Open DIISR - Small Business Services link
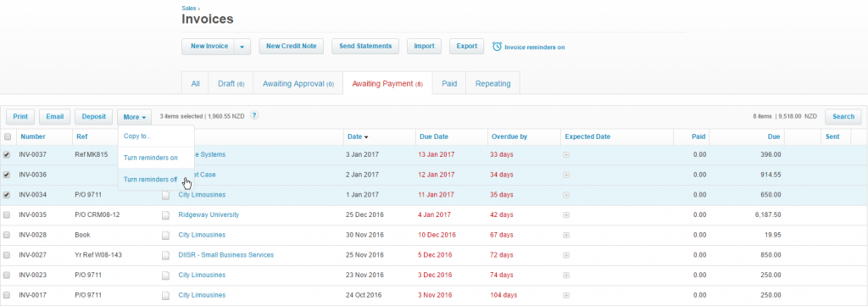The height and width of the screenshot is (306, 868). pyautogui.click(x=225, y=255)
